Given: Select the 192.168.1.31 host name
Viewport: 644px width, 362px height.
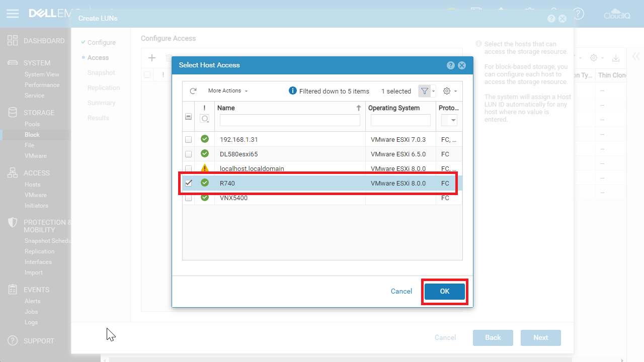Looking at the screenshot, I should point(239,140).
